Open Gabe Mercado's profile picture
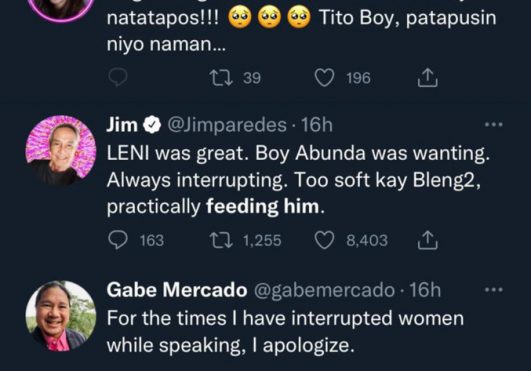Screen dimensions: 531x371 pos(61,316)
